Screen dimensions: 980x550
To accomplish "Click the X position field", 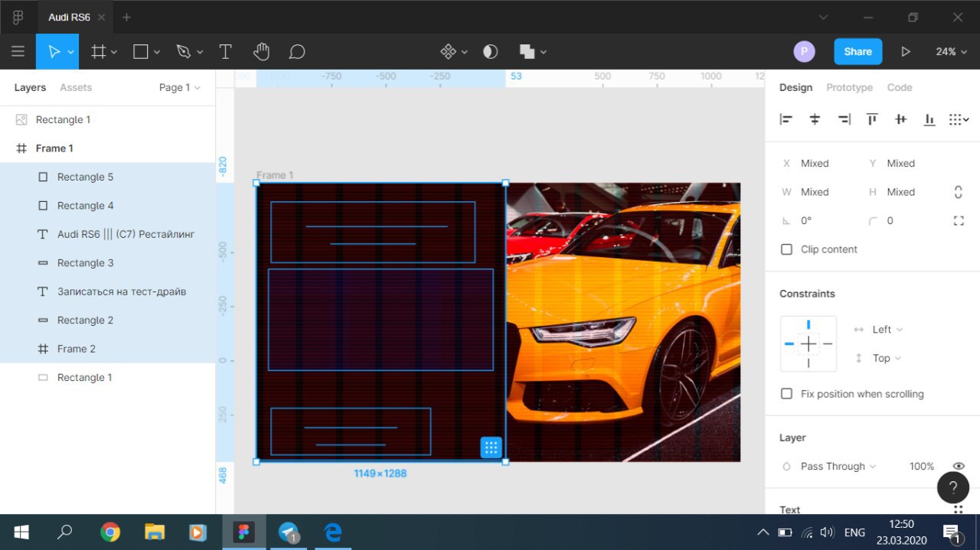I will click(x=815, y=163).
